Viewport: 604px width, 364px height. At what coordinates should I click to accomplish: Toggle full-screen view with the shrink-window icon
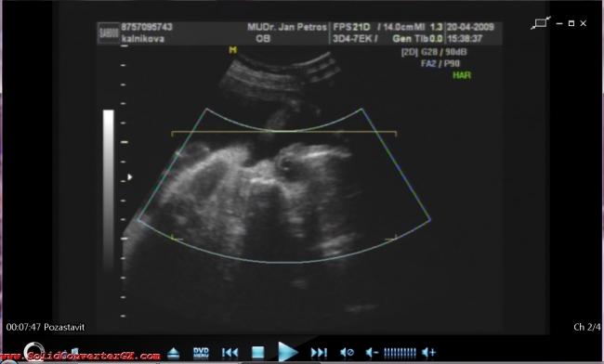(541, 22)
